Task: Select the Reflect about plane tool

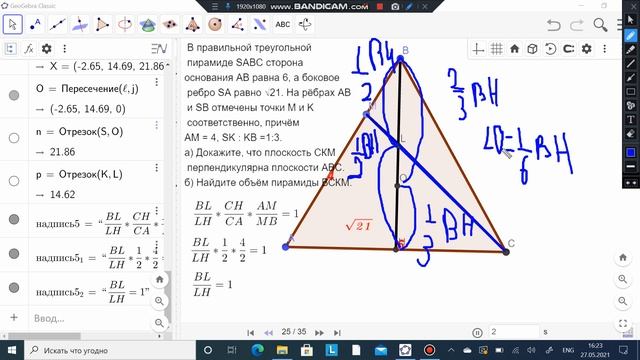Action: click(260, 25)
